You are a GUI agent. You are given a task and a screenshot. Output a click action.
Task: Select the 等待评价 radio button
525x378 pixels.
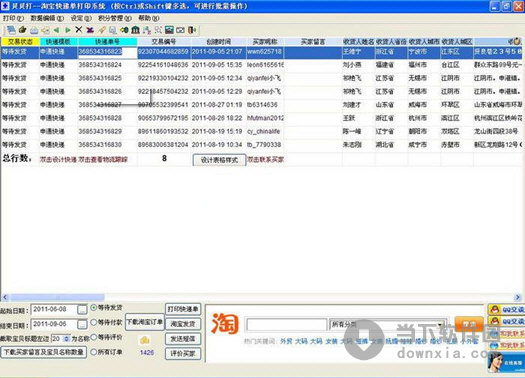pyautogui.click(x=94, y=337)
